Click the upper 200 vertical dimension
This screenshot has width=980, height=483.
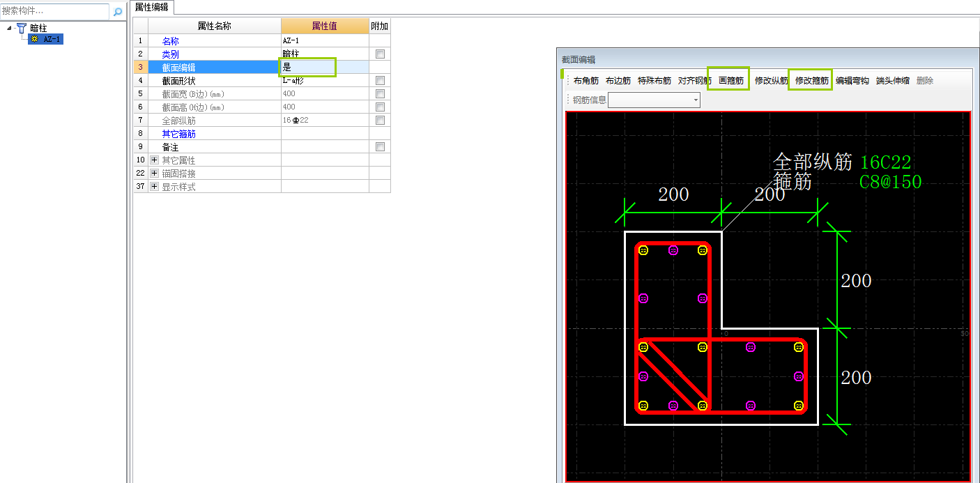pos(856,281)
